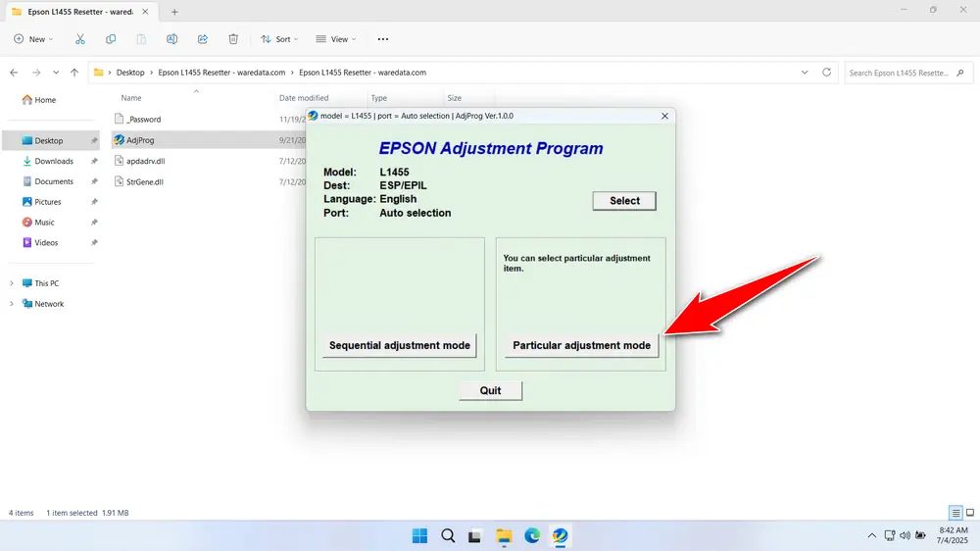This screenshot has width=980, height=551.
Task: Select the _Password file
Action: pos(144,120)
